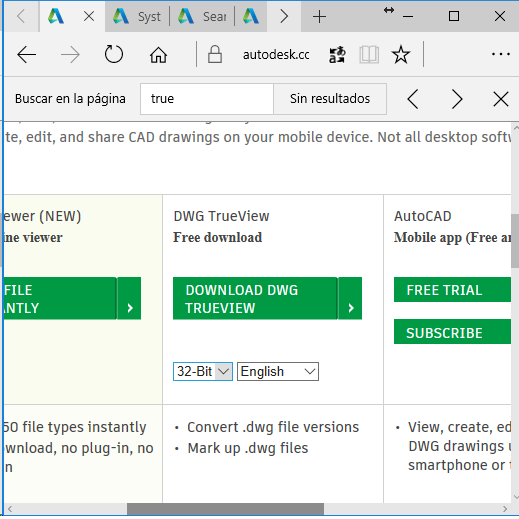Toggle the reading view book icon
This screenshot has height=519, width=519.
pyautogui.click(x=369, y=54)
